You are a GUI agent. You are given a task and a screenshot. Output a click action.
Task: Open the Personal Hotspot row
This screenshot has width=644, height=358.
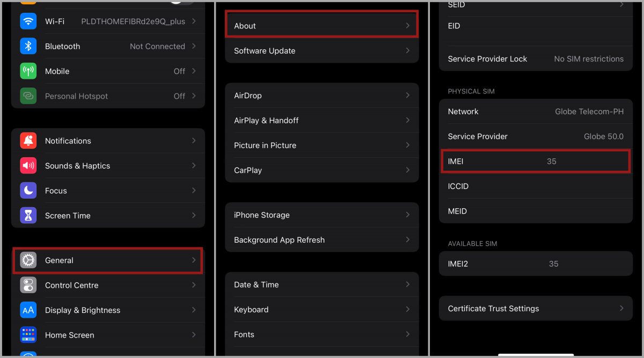pos(107,96)
